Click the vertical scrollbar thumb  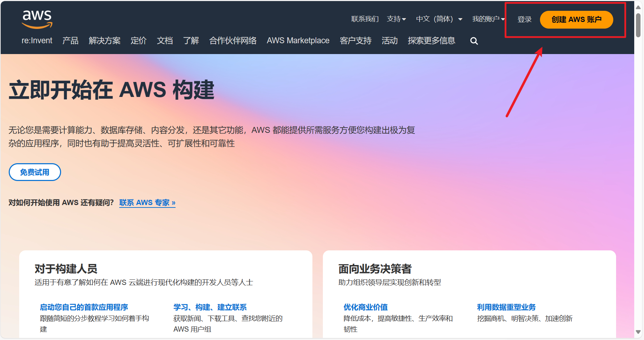point(638,25)
